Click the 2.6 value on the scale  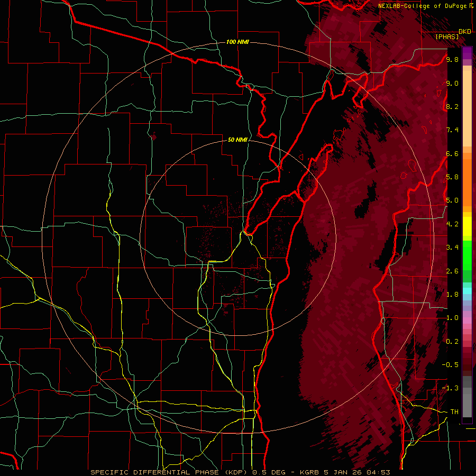452,271
